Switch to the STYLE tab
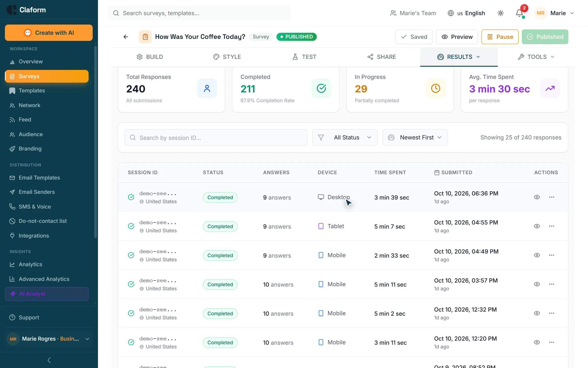 [227, 57]
